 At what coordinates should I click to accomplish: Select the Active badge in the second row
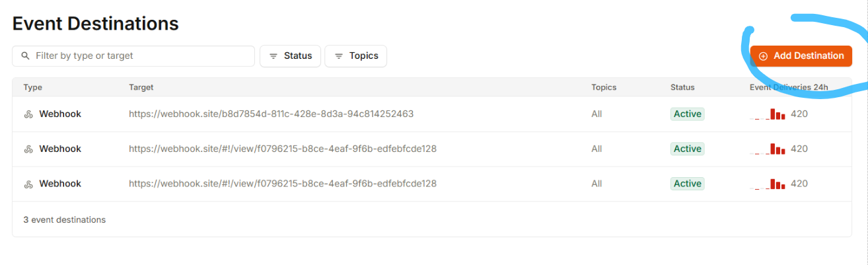[687, 149]
